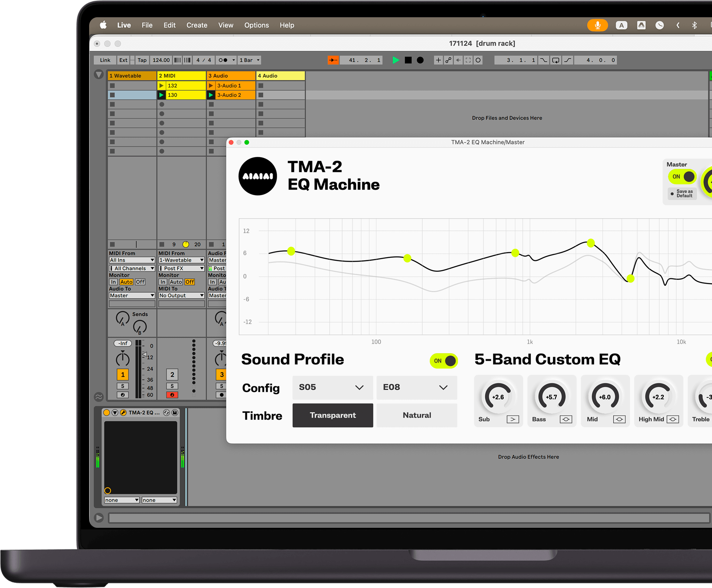This screenshot has width=712, height=588.
Task: Turn off the Master ON toggle
Action: point(682,176)
